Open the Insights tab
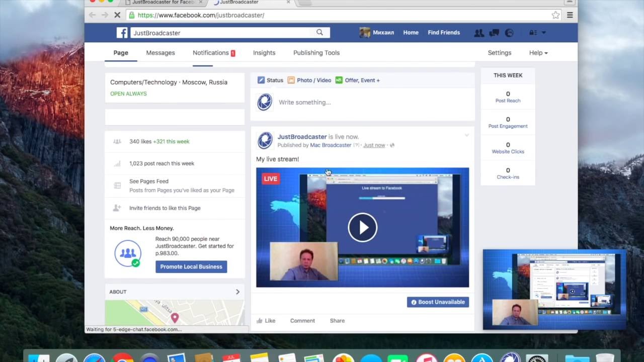Viewport: 644px width, 362px height. (264, 53)
